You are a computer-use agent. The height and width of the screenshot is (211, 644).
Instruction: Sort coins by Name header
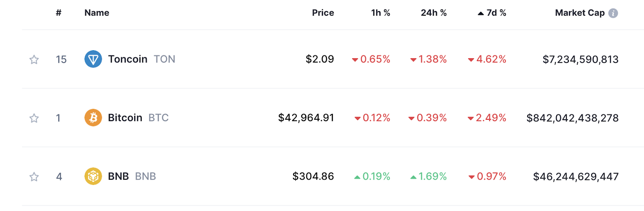click(x=97, y=13)
